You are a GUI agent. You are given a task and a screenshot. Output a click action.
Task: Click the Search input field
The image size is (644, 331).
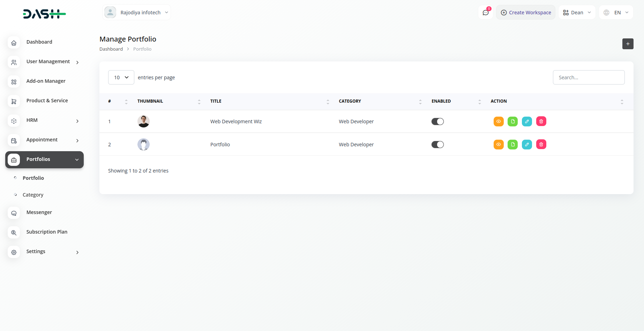(589, 78)
